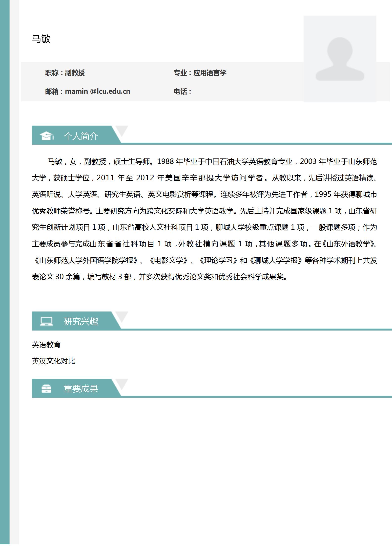392x555 pixels.
Task: Click the laptop icon beside 研究兴趣
Action: 46,321
